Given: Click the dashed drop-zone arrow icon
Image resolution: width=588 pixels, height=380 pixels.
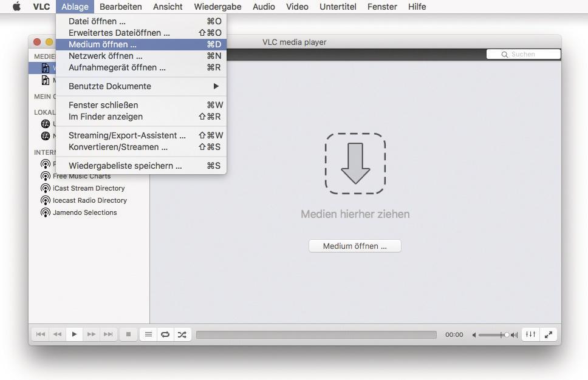Looking at the screenshot, I should pos(355,163).
